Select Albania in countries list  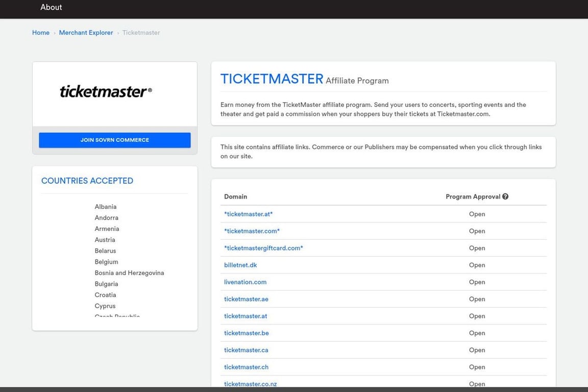coord(105,207)
